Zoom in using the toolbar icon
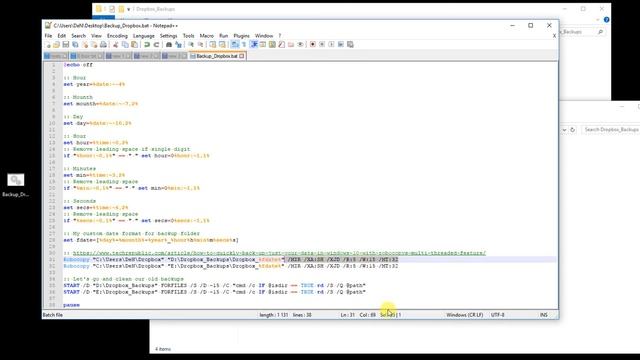The height and width of the screenshot is (360, 640). (191, 44)
